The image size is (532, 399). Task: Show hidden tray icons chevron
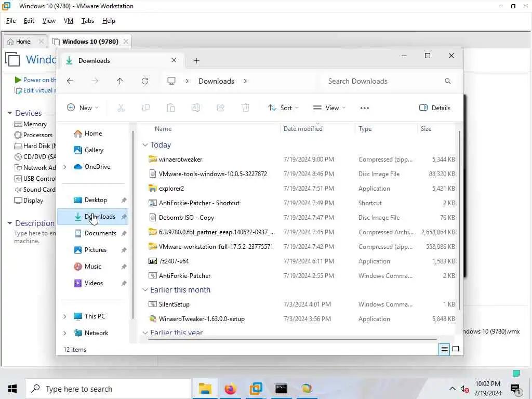(453, 389)
